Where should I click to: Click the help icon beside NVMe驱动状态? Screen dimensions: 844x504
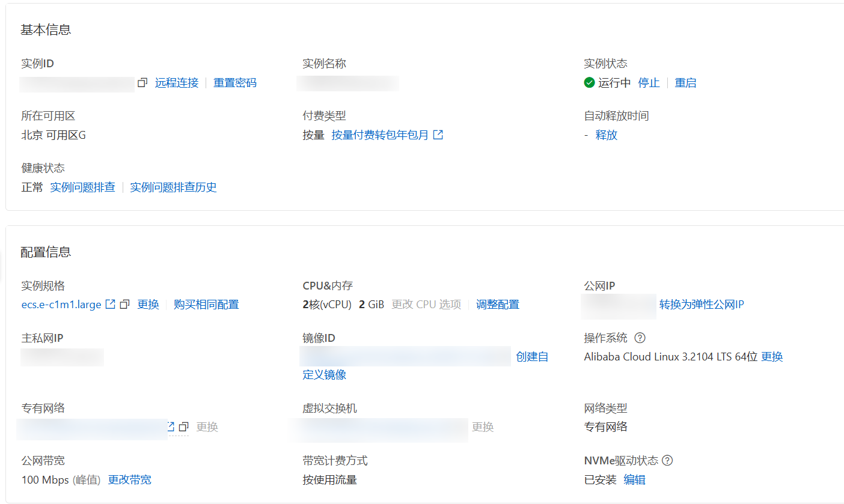667,461
